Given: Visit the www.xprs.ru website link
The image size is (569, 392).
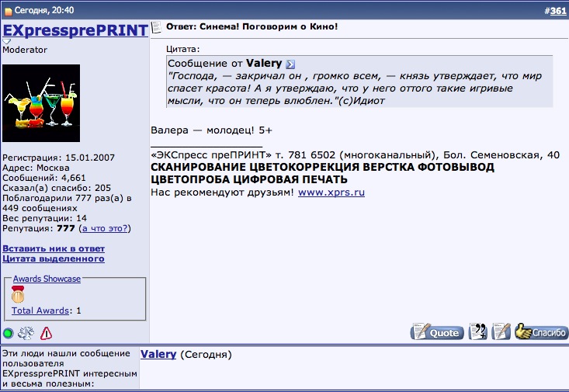Looking at the screenshot, I should (x=331, y=192).
